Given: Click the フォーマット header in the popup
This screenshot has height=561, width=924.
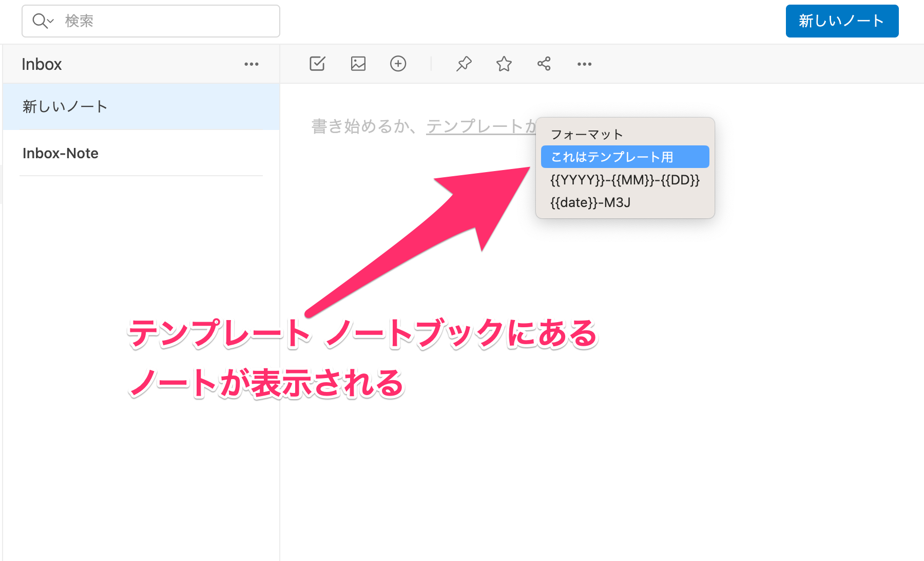Looking at the screenshot, I should pos(587,134).
